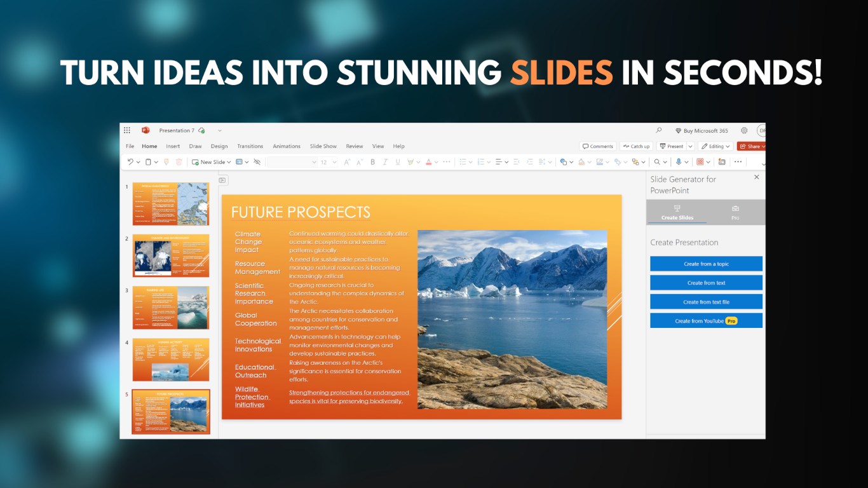Expand the Paste options dropdown arrow
The image size is (868, 488).
(156, 162)
